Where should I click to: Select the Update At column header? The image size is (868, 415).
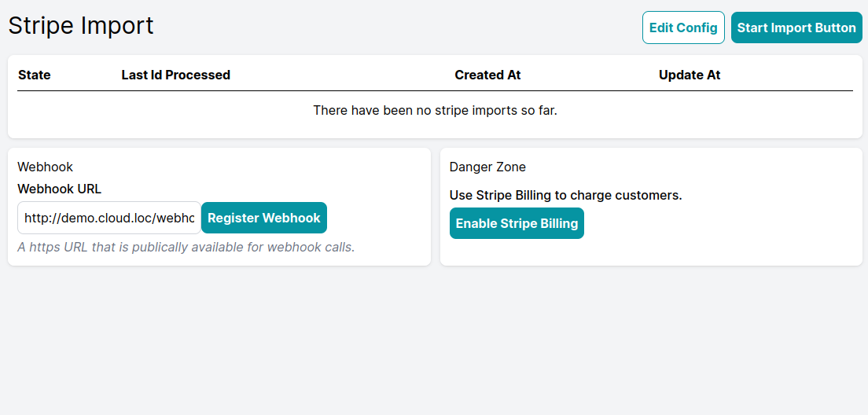pos(690,75)
